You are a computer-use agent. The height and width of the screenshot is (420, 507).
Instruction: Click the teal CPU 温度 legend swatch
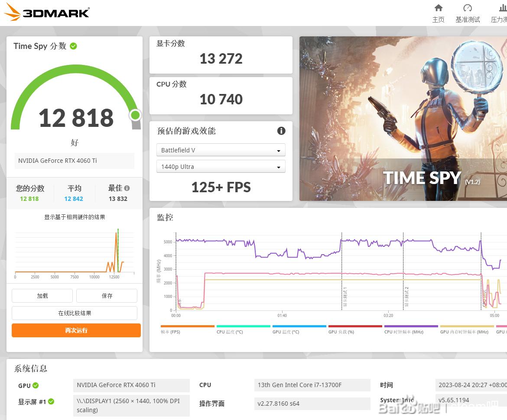coord(243,326)
